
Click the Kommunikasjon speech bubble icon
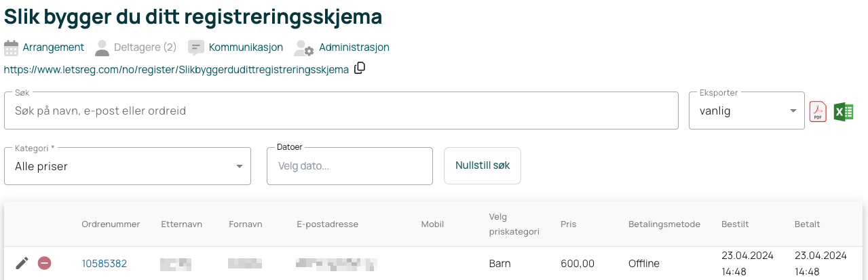196,48
